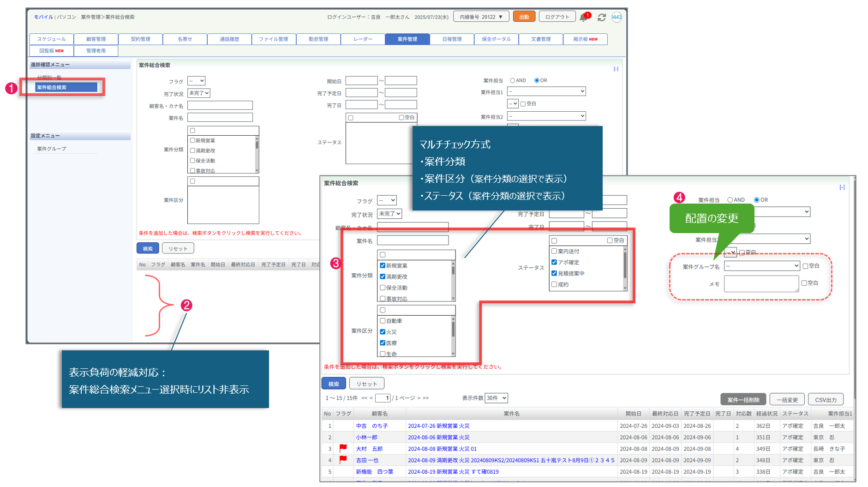Click リセット button in front panel

tap(367, 384)
